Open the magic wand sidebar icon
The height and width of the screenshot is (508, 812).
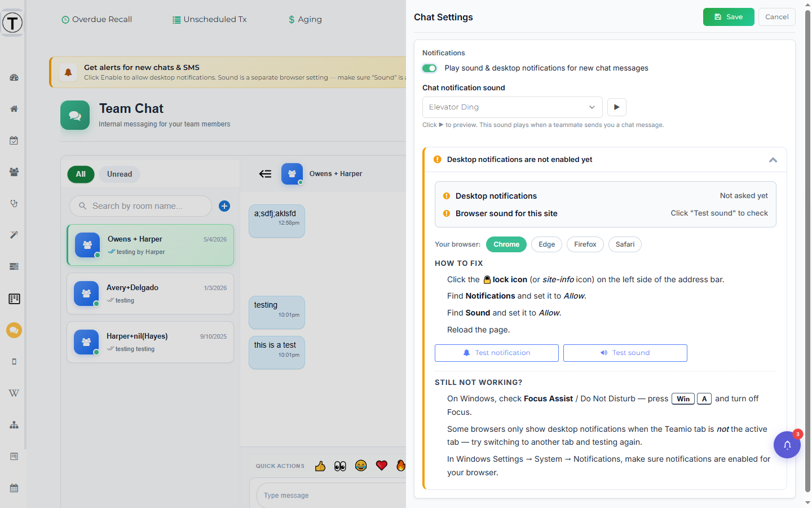coord(14,235)
